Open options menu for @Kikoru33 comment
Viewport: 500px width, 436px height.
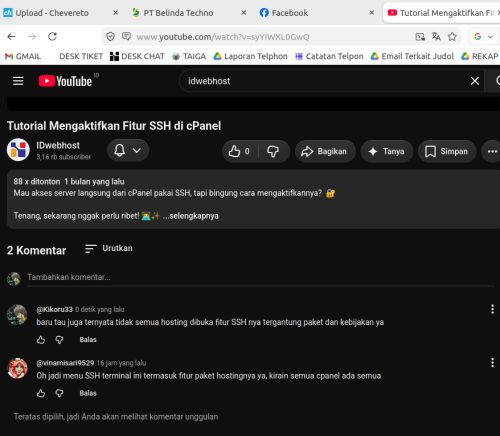point(492,309)
